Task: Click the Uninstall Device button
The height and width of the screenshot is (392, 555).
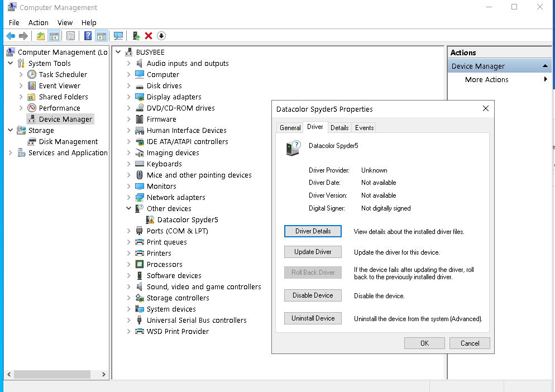Action: (x=313, y=318)
